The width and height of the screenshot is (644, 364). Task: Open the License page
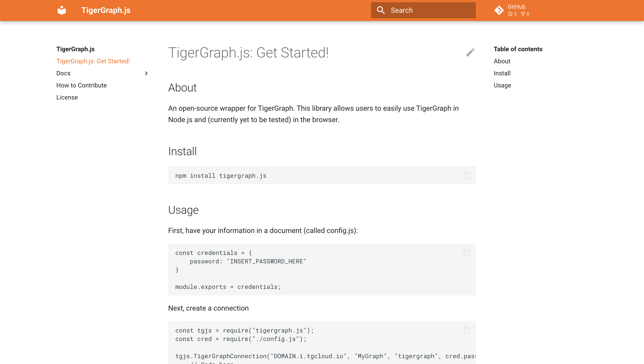67,97
